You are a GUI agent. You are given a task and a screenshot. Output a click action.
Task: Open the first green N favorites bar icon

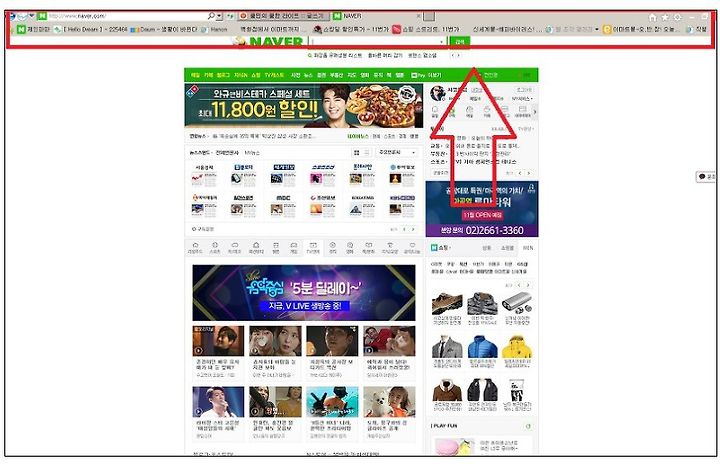(21, 29)
